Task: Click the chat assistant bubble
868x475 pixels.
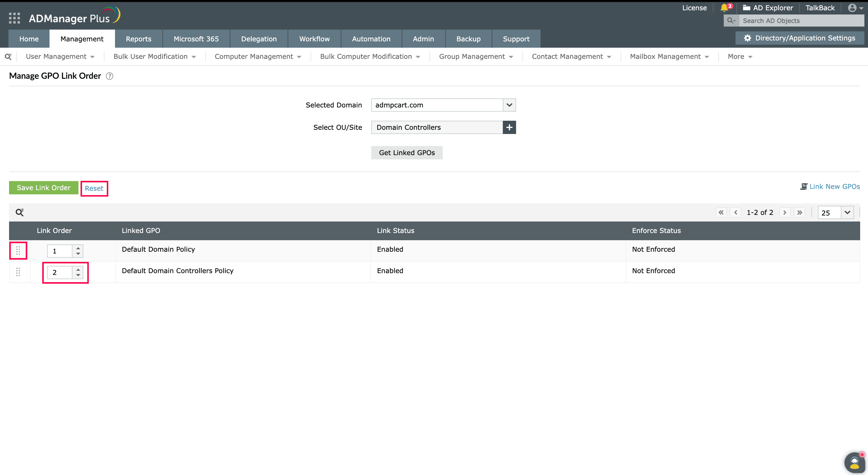Action: [854, 462]
